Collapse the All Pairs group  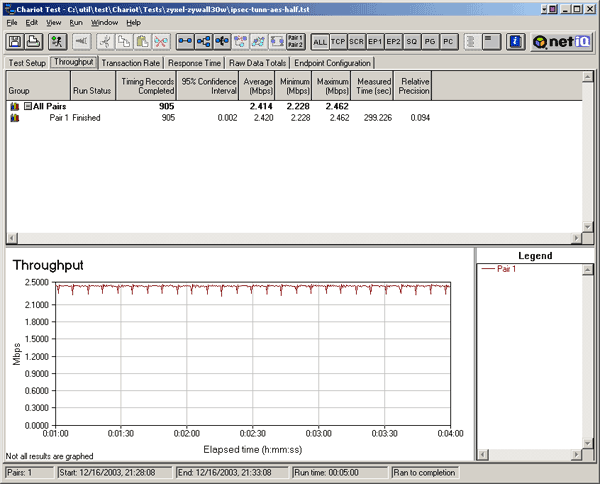(x=29, y=105)
